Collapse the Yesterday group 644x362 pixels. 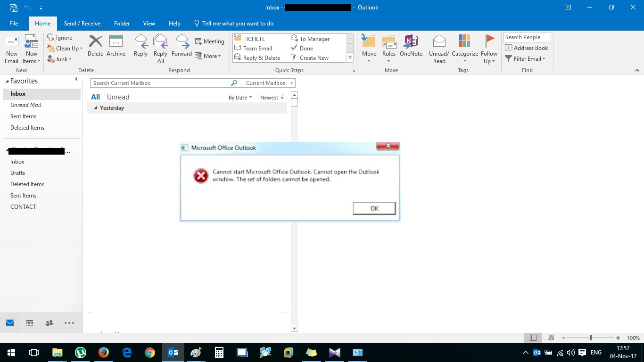coord(96,108)
